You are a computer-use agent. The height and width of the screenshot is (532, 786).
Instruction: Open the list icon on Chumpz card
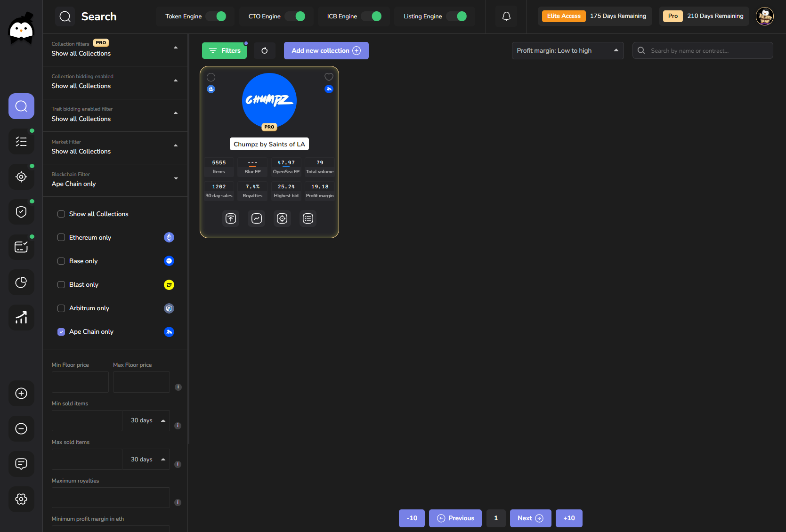tap(308, 218)
